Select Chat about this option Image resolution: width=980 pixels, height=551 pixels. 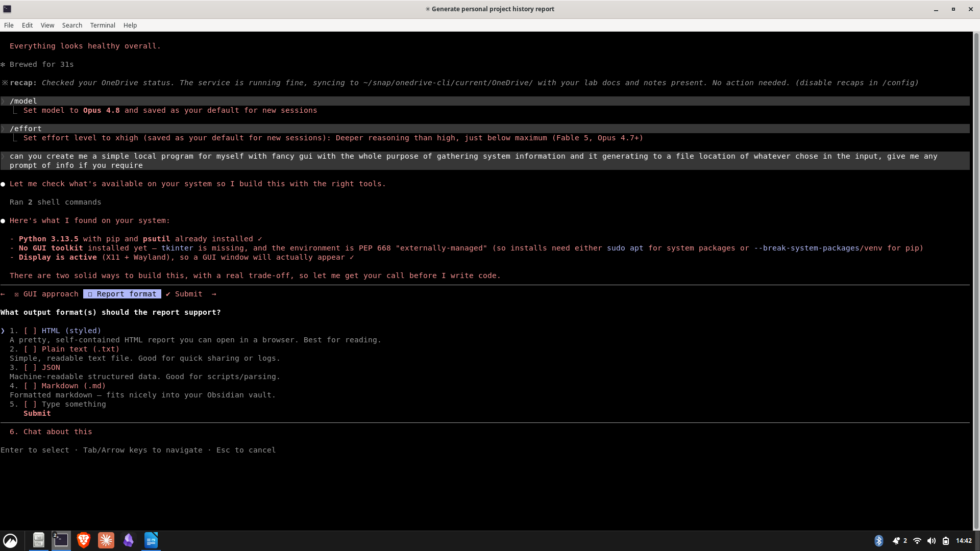[51, 432]
